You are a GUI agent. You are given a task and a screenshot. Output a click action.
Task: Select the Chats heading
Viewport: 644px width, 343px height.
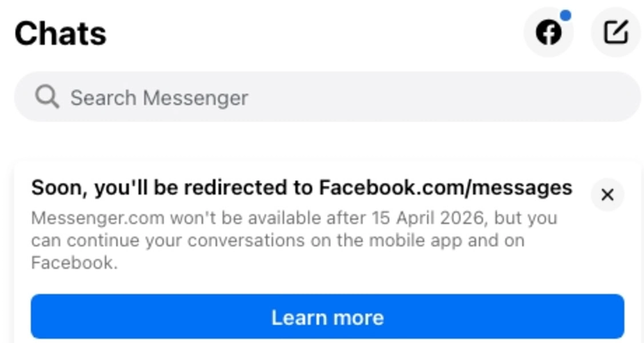60,33
